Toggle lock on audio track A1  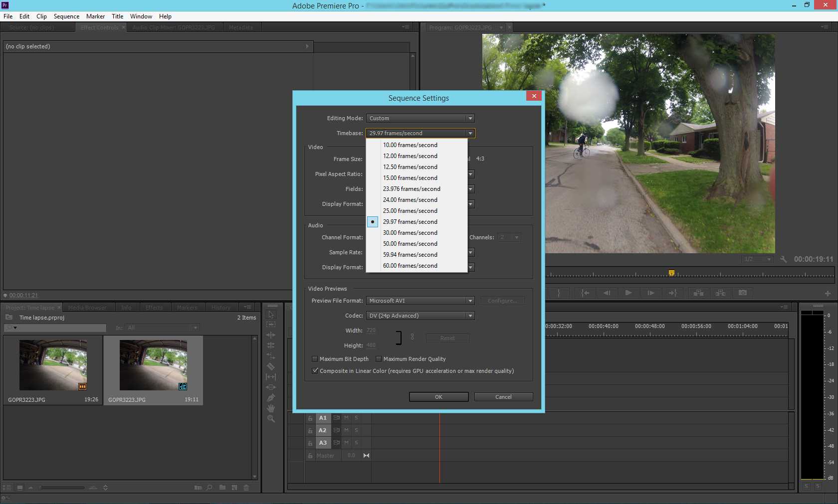(310, 418)
